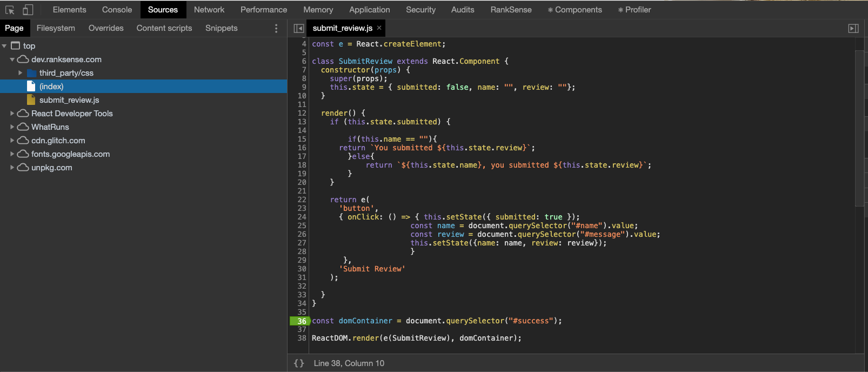Open the Console tab
The width and height of the screenshot is (868, 372).
pos(117,10)
